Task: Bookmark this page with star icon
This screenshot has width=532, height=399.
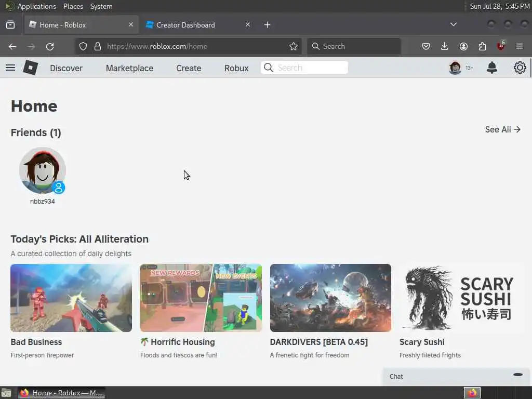Action: tap(294, 46)
